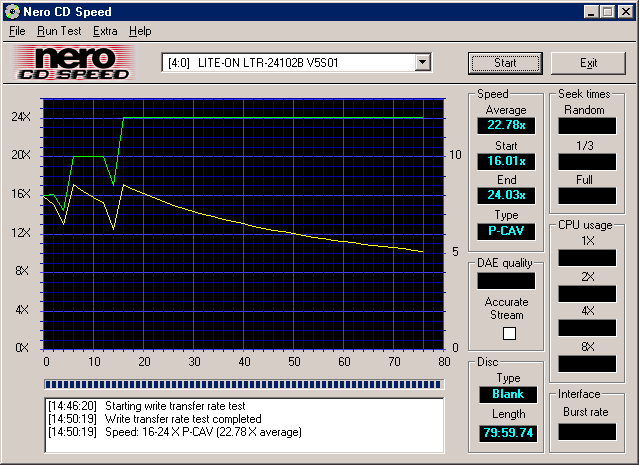Open the Extra menu
Screen dimensions: 639x465
point(105,31)
